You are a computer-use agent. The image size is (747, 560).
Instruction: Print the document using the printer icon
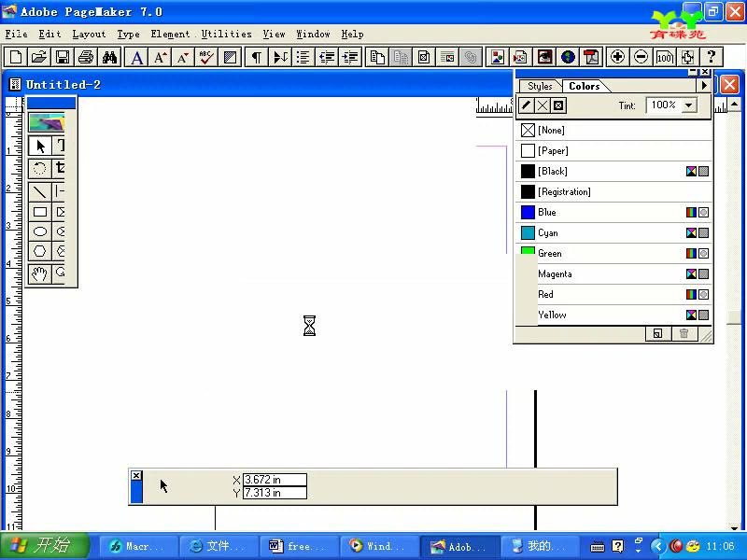[x=86, y=58]
